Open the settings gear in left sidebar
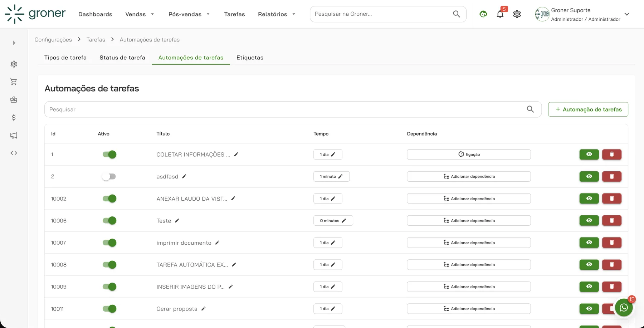 pyautogui.click(x=14, y=64)
